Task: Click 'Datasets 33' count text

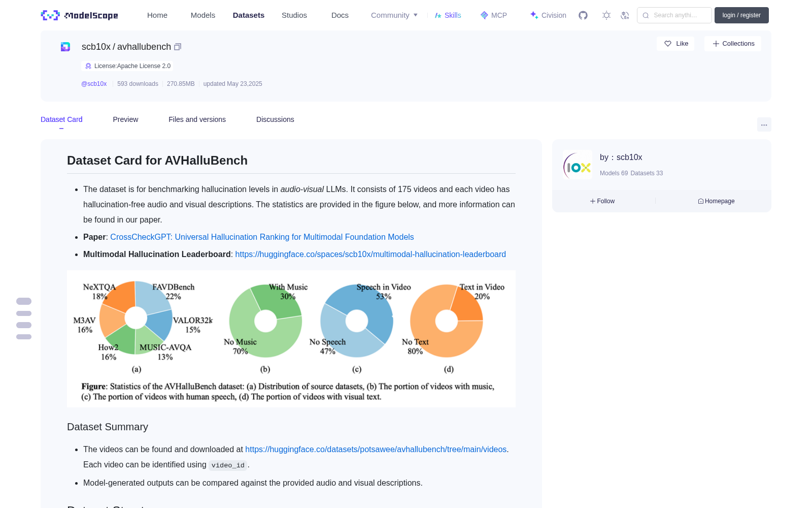Action: (x=647, y=173)
